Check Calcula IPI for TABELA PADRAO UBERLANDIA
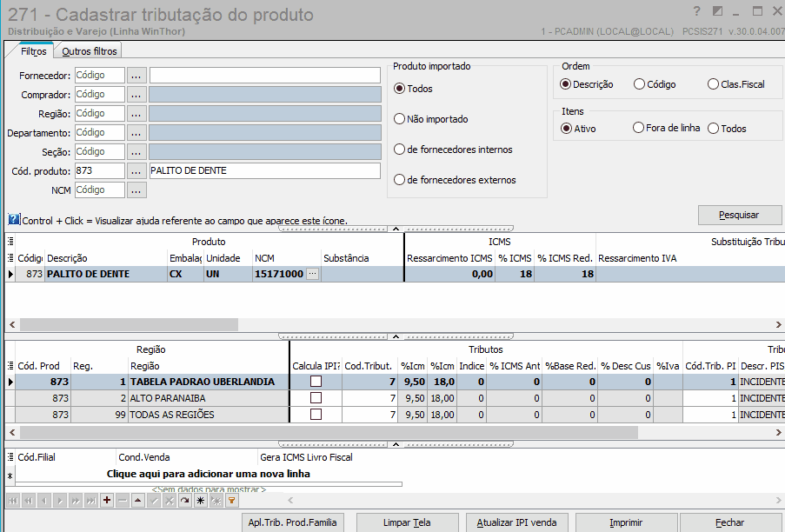 pyautogui.click(x=316, y=382)
